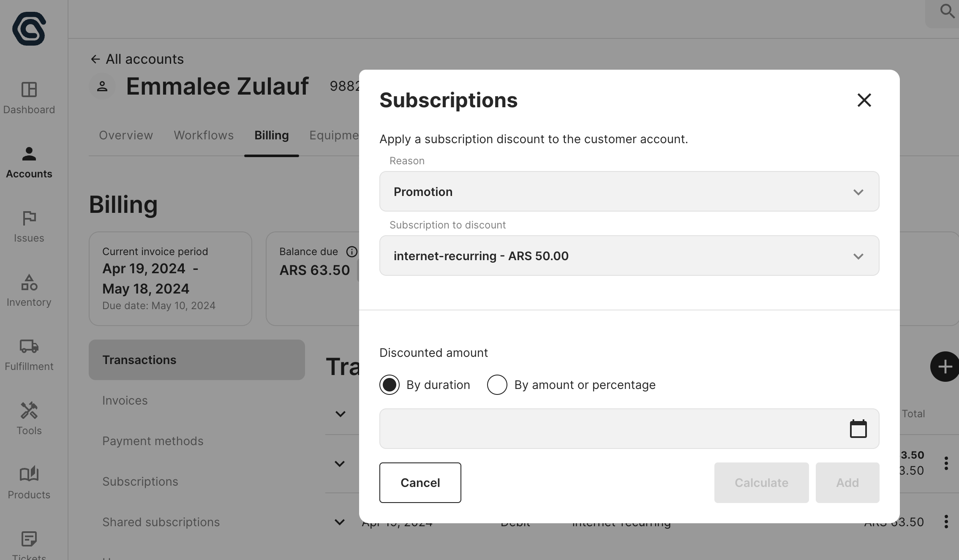Go back to All accounts
Viewport: 959px width, 560px height.
[137, 59]
